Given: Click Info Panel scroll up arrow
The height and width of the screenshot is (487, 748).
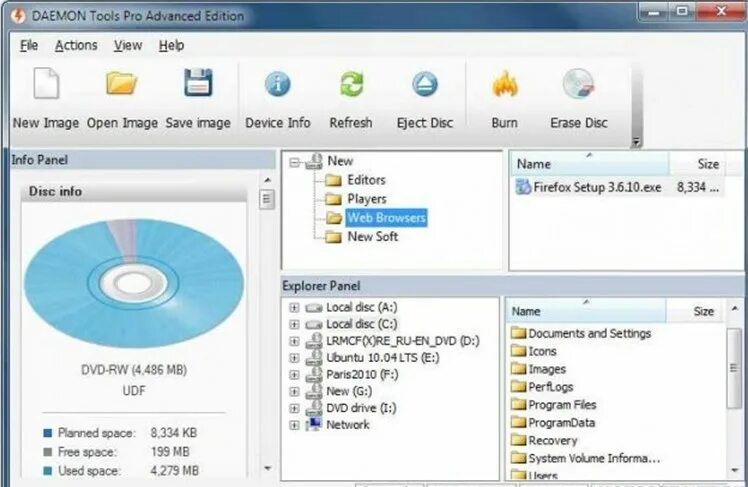Looking at the screenshot, I should pyautogui.click(x=267, y=180).
